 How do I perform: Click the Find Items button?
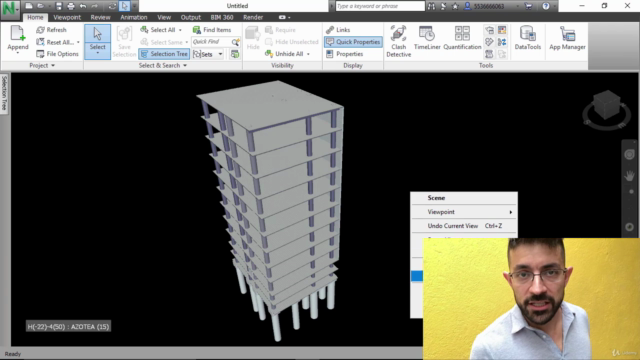pyautogui.click(x=212, y=30)
